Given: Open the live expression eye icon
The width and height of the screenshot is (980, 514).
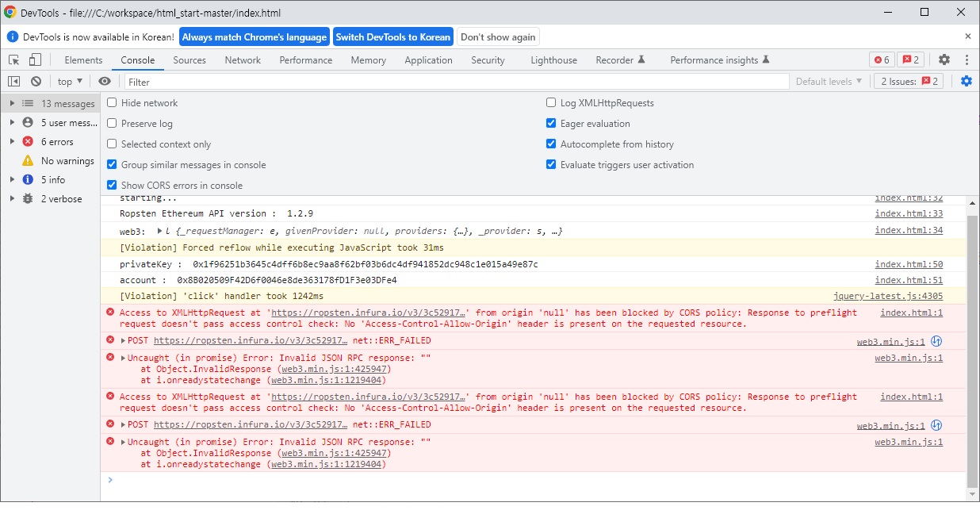Looking at the screenshot, I should [x=105, y=82].
